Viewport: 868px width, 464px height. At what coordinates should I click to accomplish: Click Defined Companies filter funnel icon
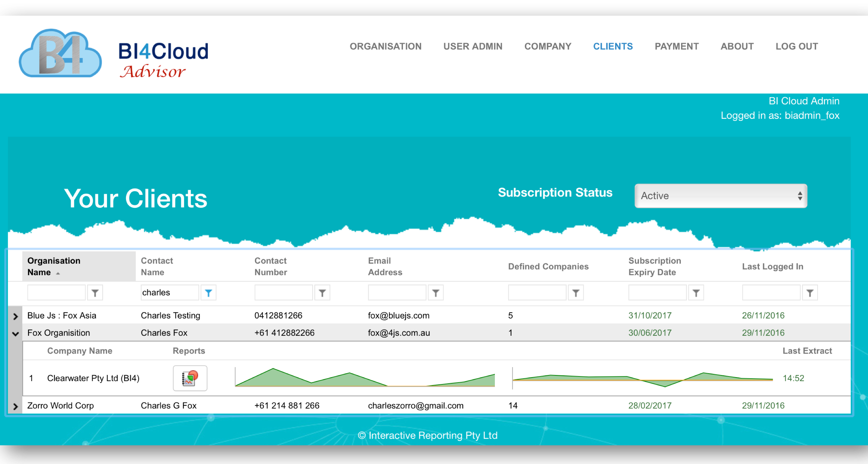tap(576, 293)
